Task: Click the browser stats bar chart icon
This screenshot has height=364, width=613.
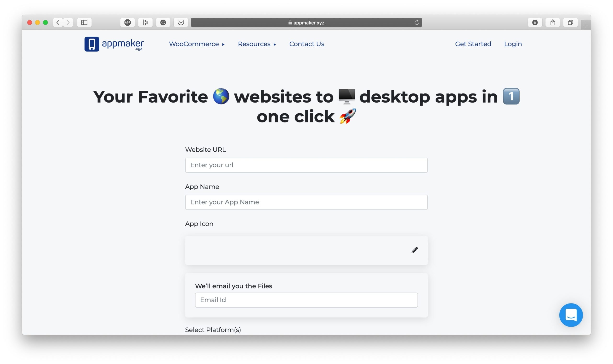Action: click(x=145, y=22)
